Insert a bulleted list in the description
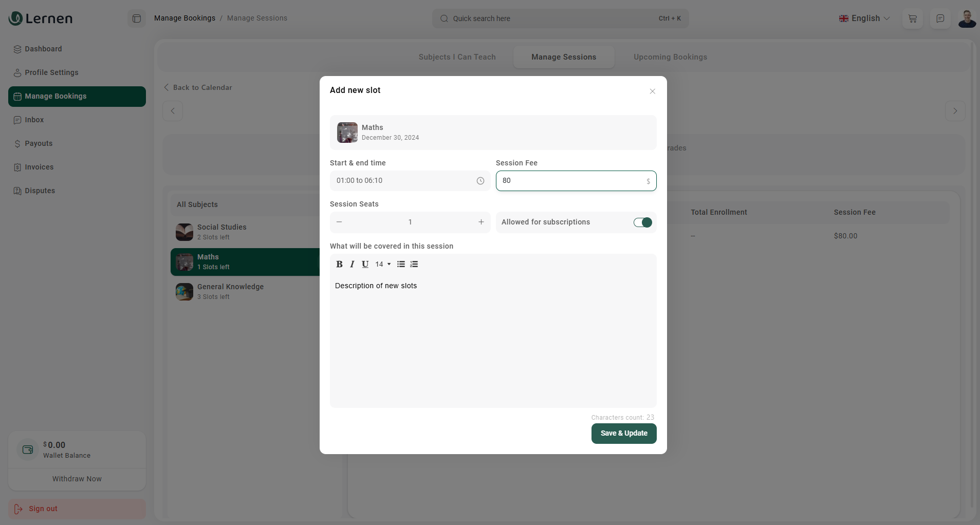 click(x=401, y=264)
